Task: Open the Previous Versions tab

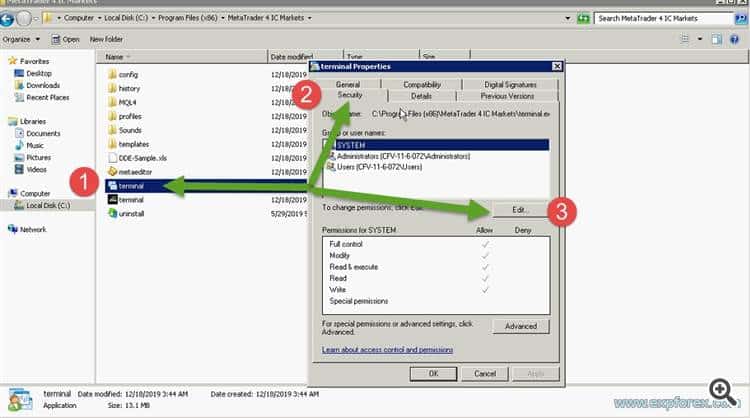Action: 506,96
